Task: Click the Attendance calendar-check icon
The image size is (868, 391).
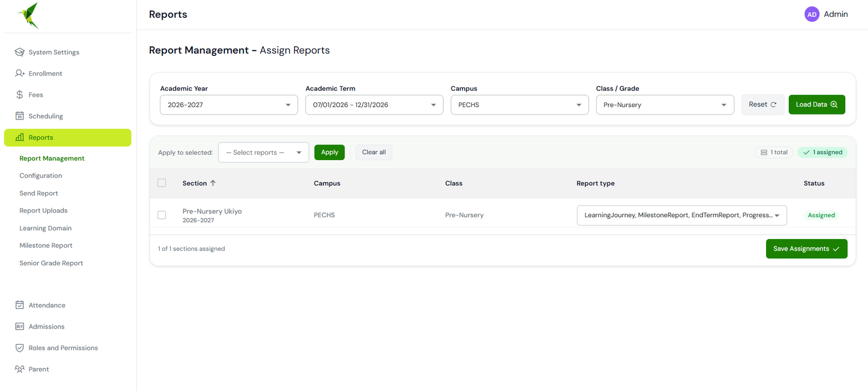Action: coord(20,305)
